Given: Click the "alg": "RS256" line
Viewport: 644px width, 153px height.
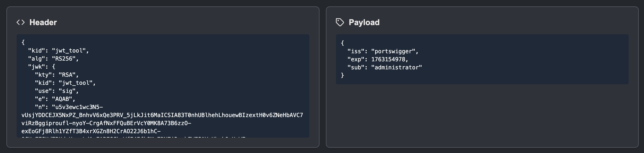Looking at the screenshot, I should pyautogui.click(x=53, y=59).
